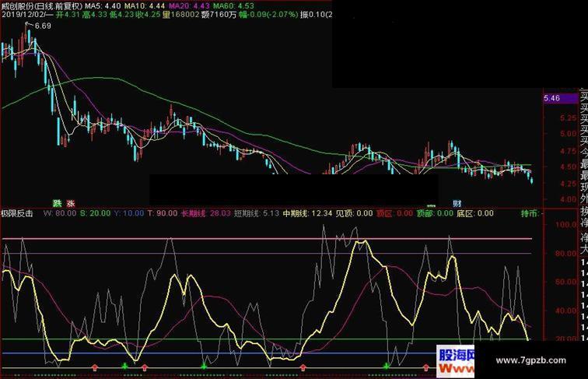This screenshot has height=379, width=588.
Task: Click the 持币 label in the indicator header
Action: (530, 213)
